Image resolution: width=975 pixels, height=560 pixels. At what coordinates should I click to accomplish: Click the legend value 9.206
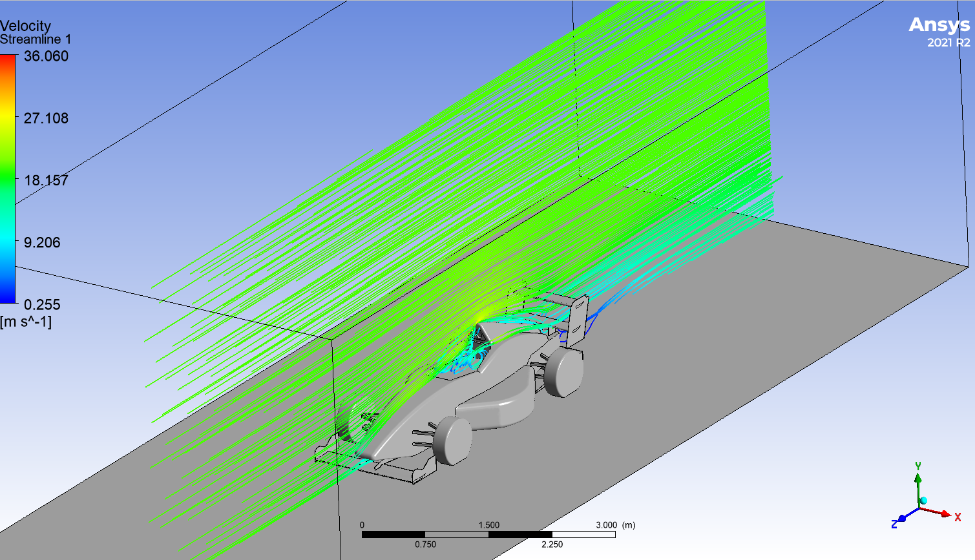[x=42, y=242]
